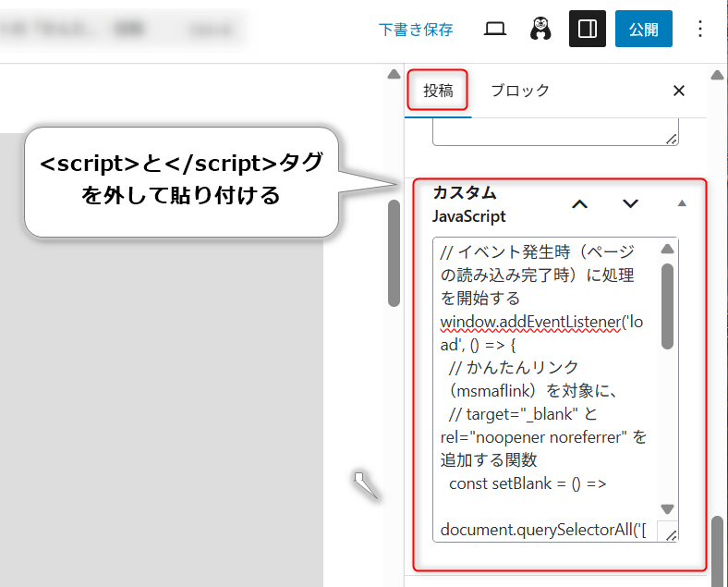Open the three-dot options menu

point(700,29)
